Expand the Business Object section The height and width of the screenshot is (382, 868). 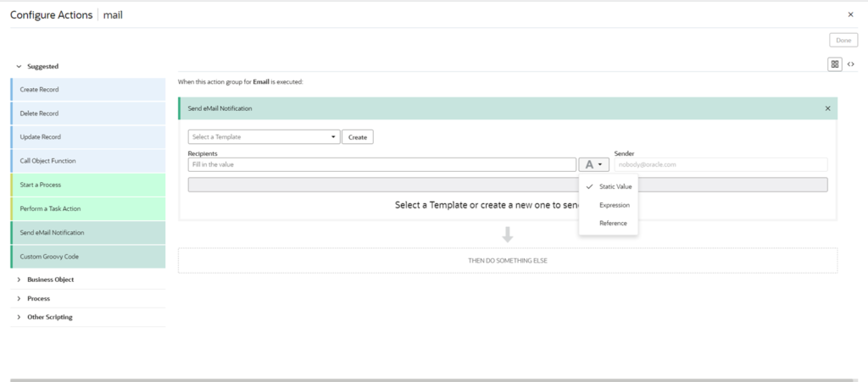pos(19,280)
